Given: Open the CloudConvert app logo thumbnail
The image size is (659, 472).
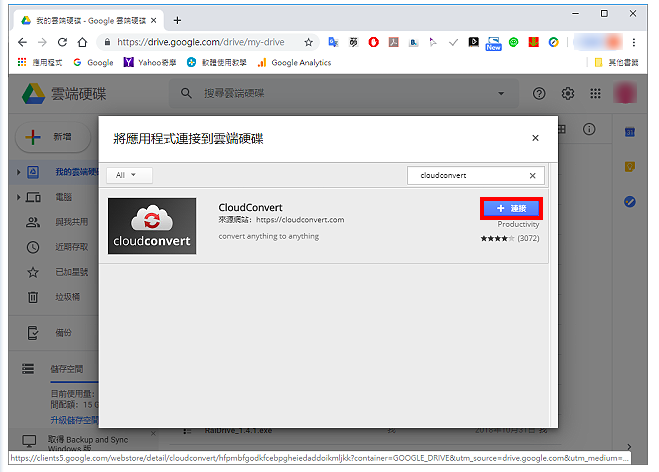Looking at the screenshot, I should (x=152, y=226).
